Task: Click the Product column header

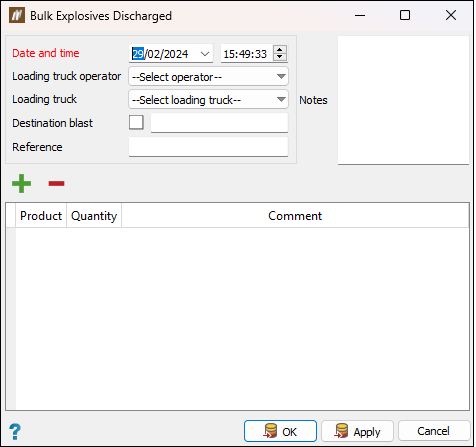Action: [41, 216]
